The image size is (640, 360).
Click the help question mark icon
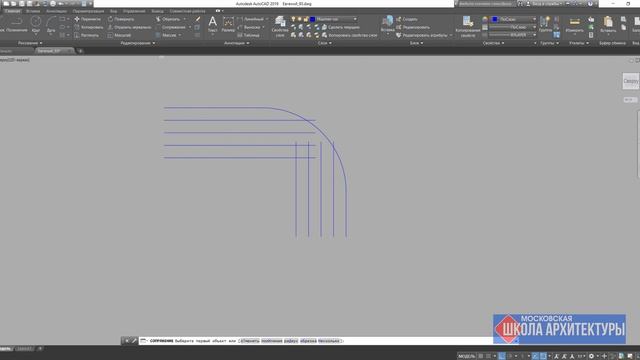(x=590, y=4)
